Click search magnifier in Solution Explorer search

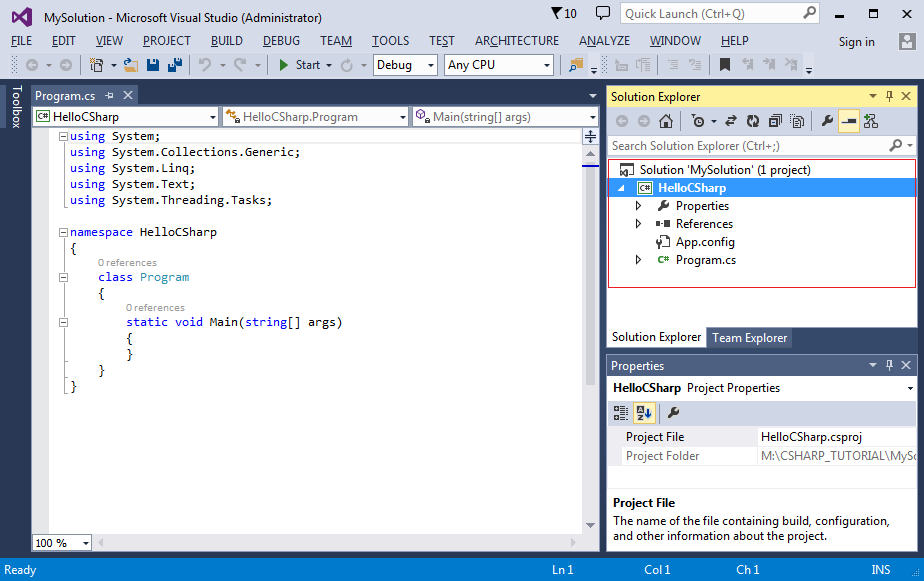(x=896, y=145)
